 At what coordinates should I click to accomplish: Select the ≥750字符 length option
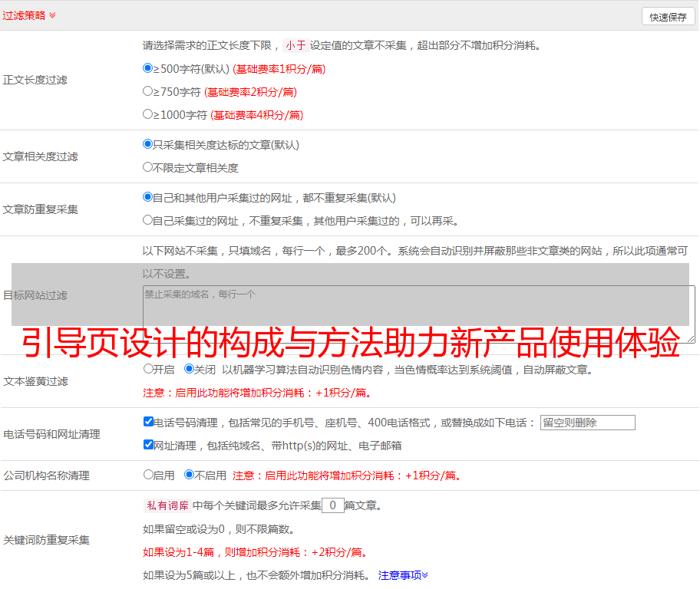(x=148, y=91)
